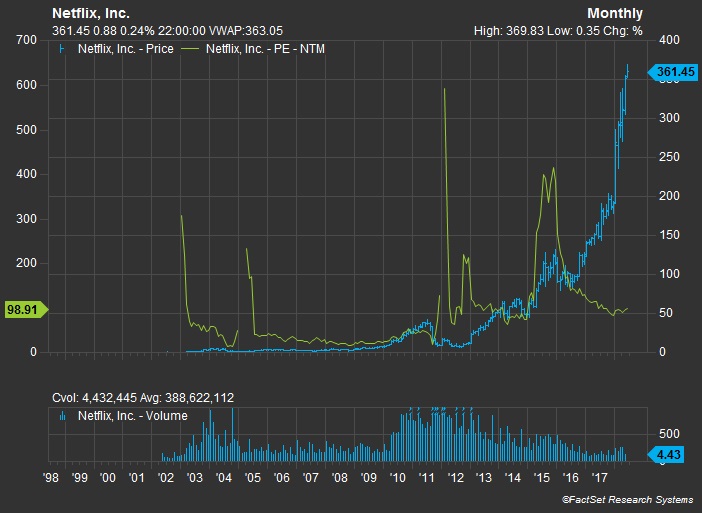Screen dimensions: 702x513
Task: Click the '17 year label on time axis
Action: point(599,478)
